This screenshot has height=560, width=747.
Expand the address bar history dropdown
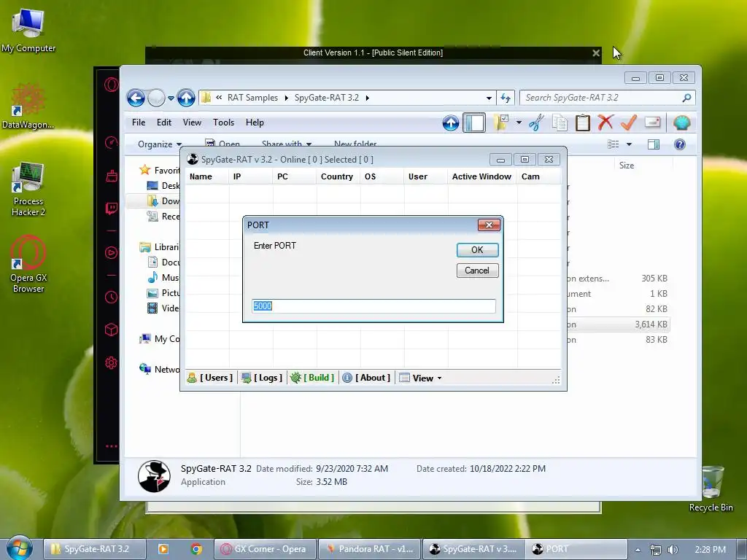coord(489,98)
